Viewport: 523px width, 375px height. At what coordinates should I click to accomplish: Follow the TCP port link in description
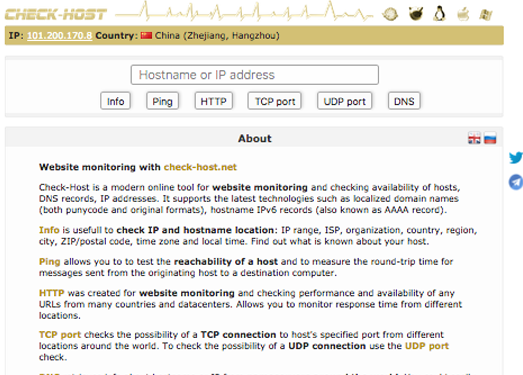click(x=60, y=335)
